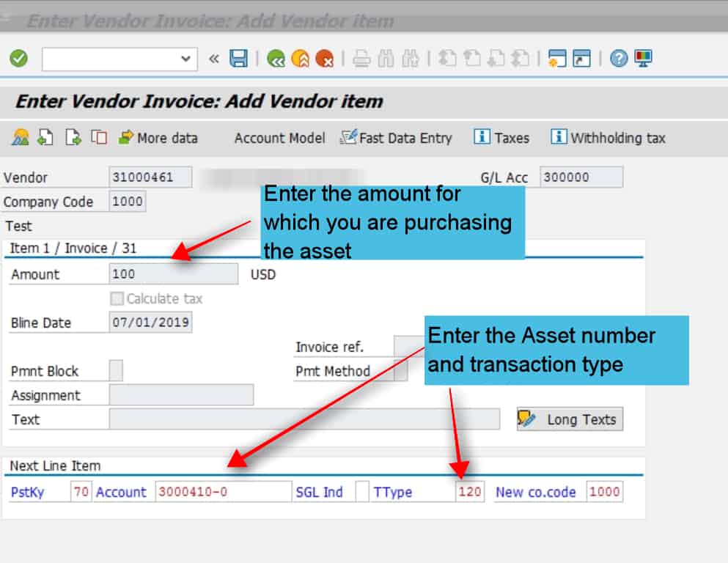The width and height of the screenshot is (728, 563).
Task: Click the Account field 3000410-0
Action: [224, 491]
